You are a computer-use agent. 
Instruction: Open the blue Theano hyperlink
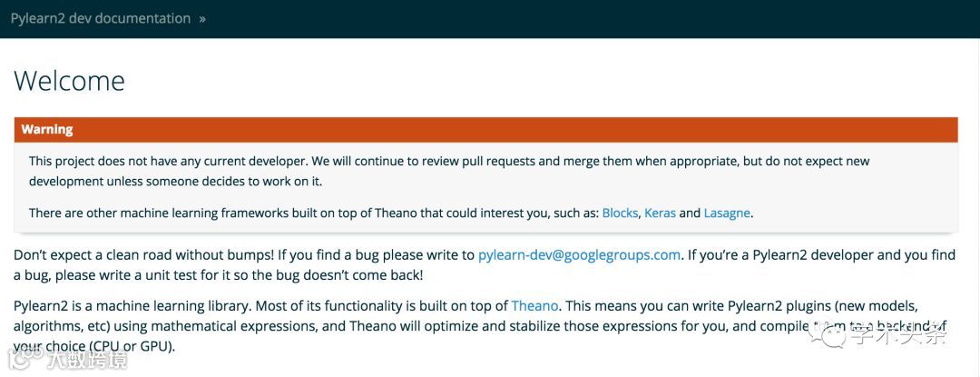(x=534, y=307)
